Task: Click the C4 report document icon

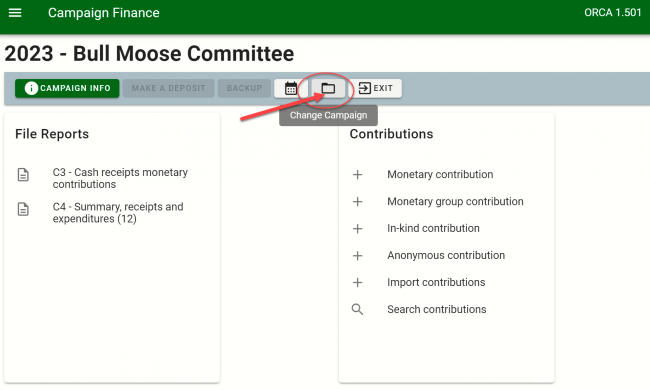Action: (23, 209)
